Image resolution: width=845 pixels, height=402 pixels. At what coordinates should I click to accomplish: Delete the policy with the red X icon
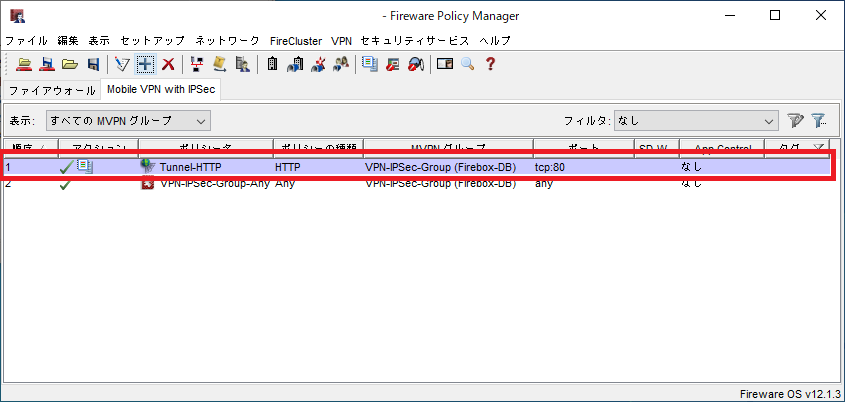point(169,64)
